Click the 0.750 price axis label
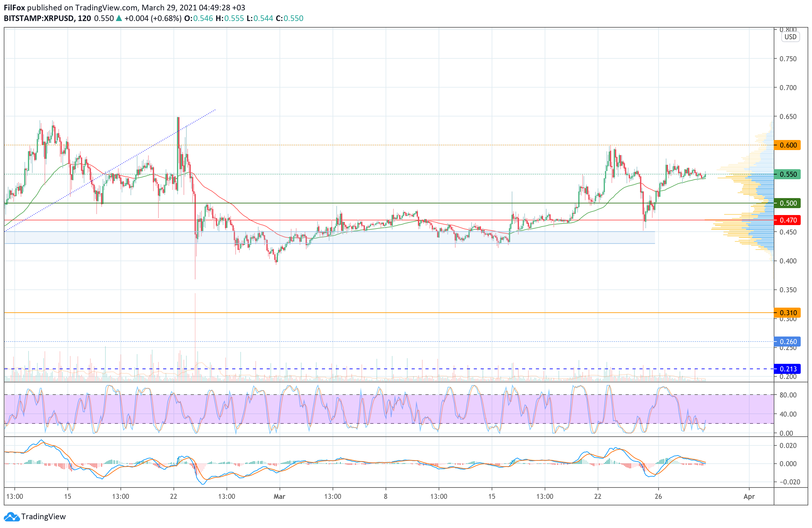 pyautogui.click(x=788, y=59)
